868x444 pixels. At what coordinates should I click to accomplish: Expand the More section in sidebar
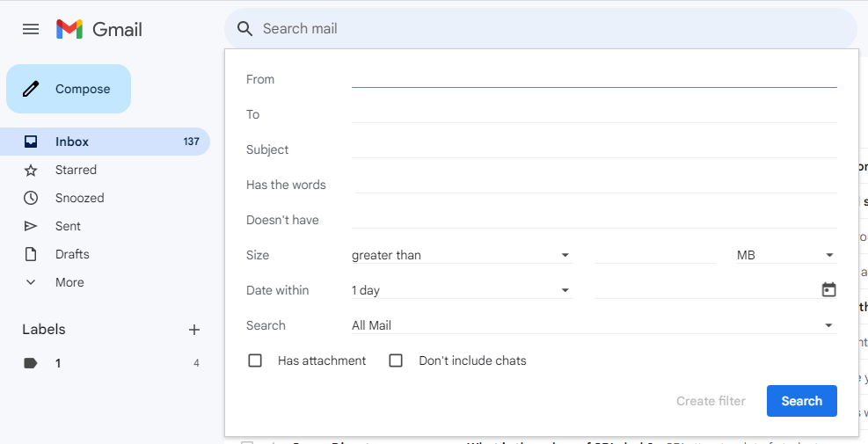69,282
